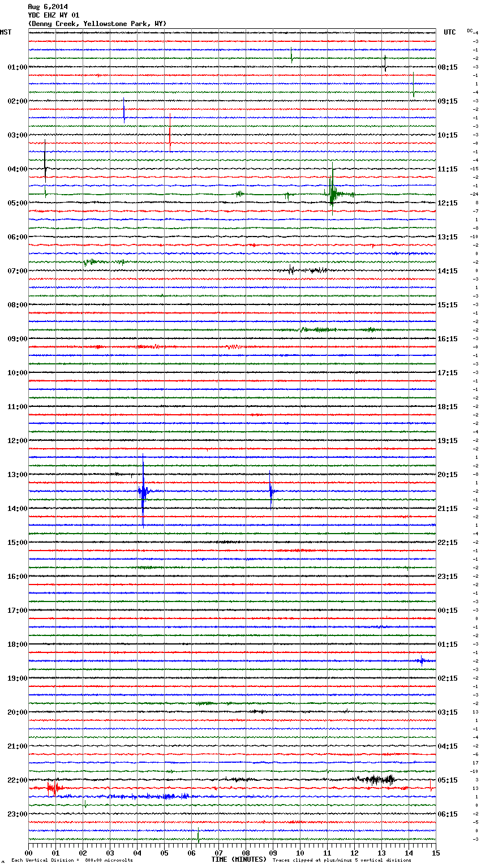Select the 17:00 MST time label
The width and height of the screenshot is (481, 868).
tap(18, 611)
